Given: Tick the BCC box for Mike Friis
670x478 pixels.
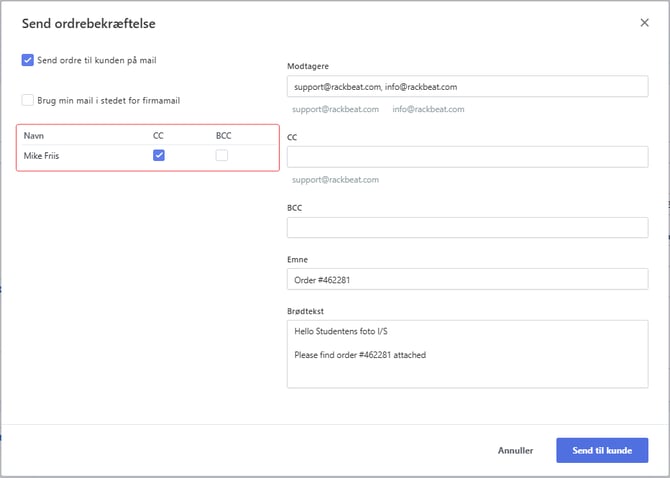Looking at the screenshot, I should [221, 155].
